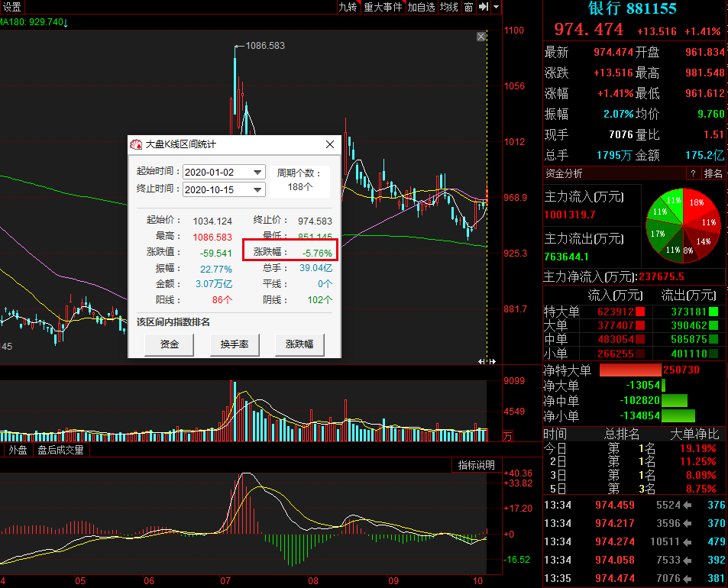Screen dimensions: 728x588
Task: Click the 换手率 ranking button
Action: (235, 344)
